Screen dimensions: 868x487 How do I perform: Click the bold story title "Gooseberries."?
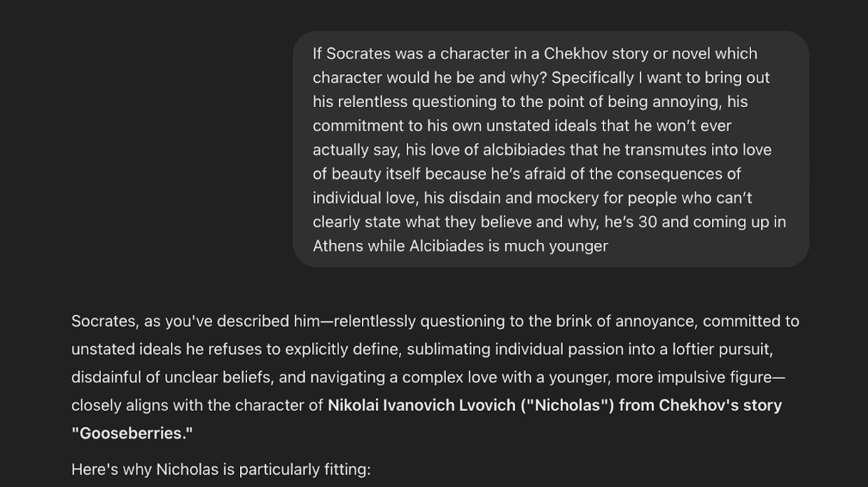coord(132,433)
